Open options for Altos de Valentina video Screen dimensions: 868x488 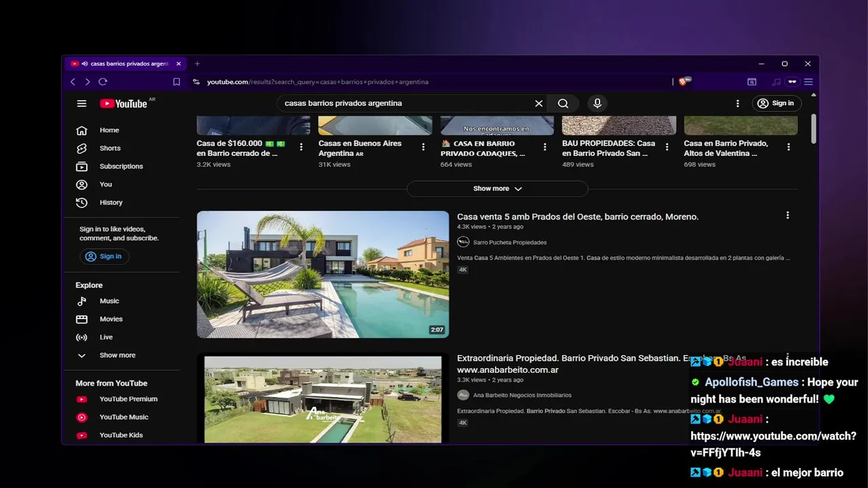click(788, 147)
